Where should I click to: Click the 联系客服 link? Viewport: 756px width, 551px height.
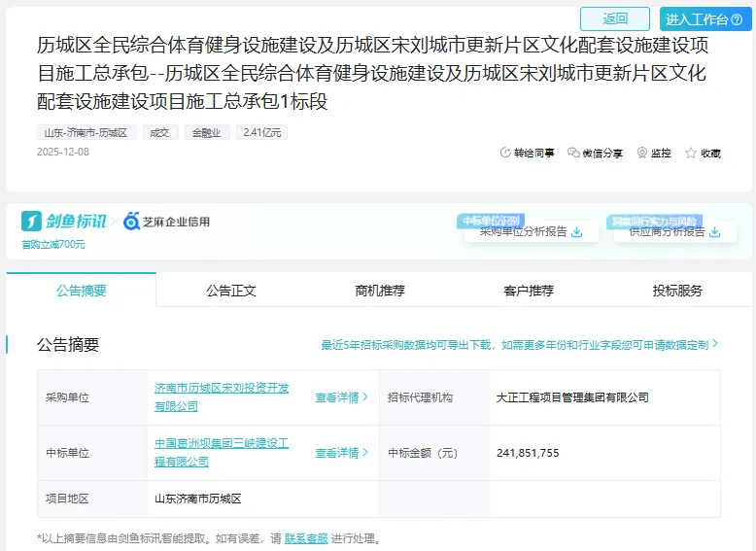(x=306, y=538)
